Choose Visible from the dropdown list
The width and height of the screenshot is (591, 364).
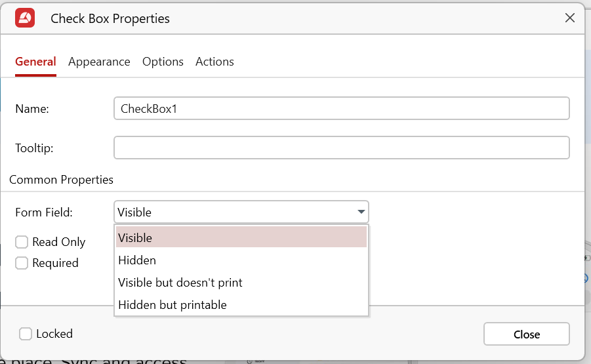[241, 237]
